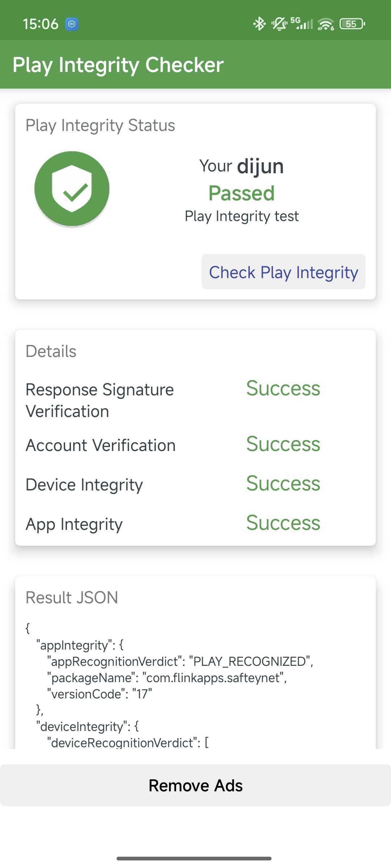The height and width of the screenshot is (868, 391).
Task: Tap Success next to App Integrity
Action: (283, 523)
